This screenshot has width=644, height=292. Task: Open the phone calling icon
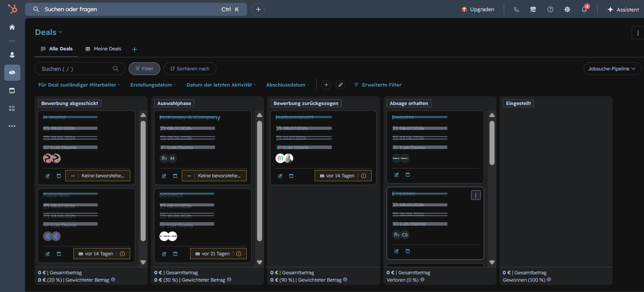(x=516, y=10)
